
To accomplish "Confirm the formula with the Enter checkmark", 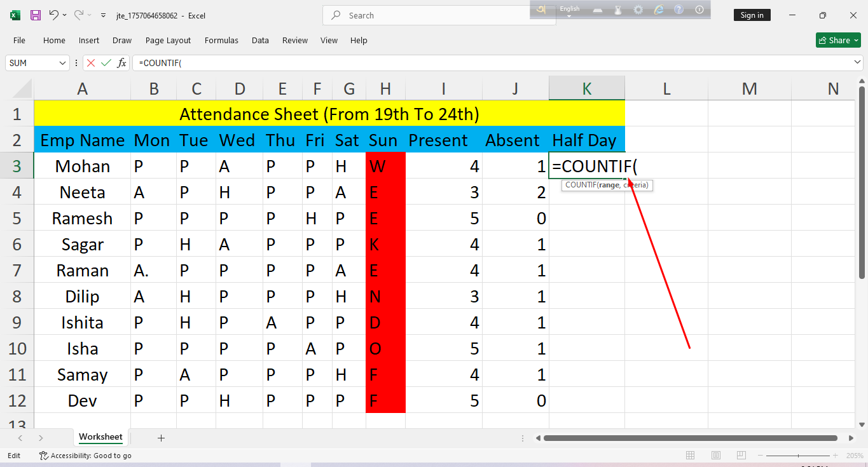I will click(x=106, y=63).
